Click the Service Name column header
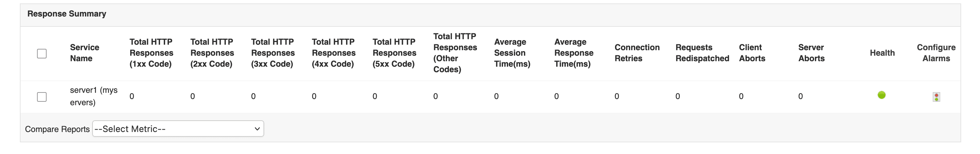 tap(84, 53)
